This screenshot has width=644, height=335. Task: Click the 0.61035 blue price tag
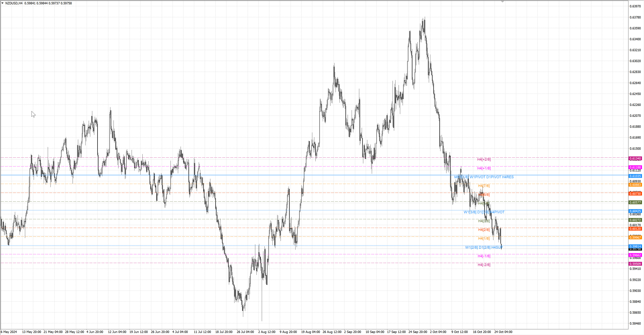coord(635,176)
